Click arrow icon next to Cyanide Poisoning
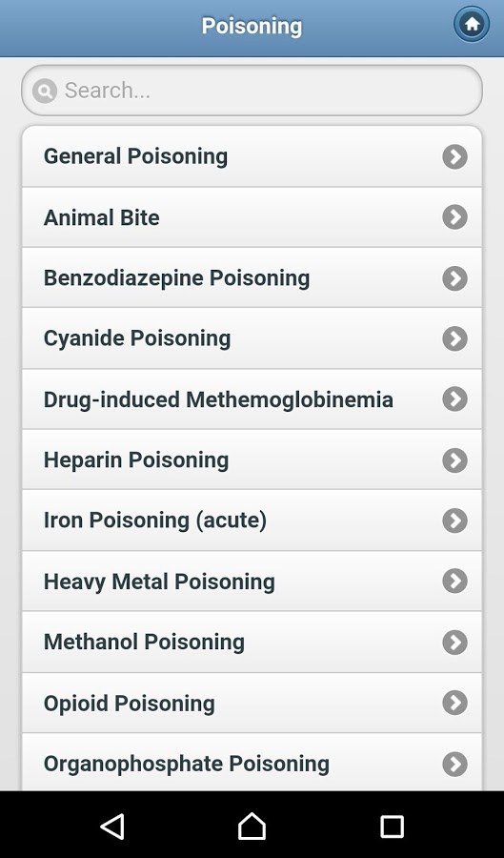Image resolution: width=504 pixels, height=858 pixels. click(454, 338)
